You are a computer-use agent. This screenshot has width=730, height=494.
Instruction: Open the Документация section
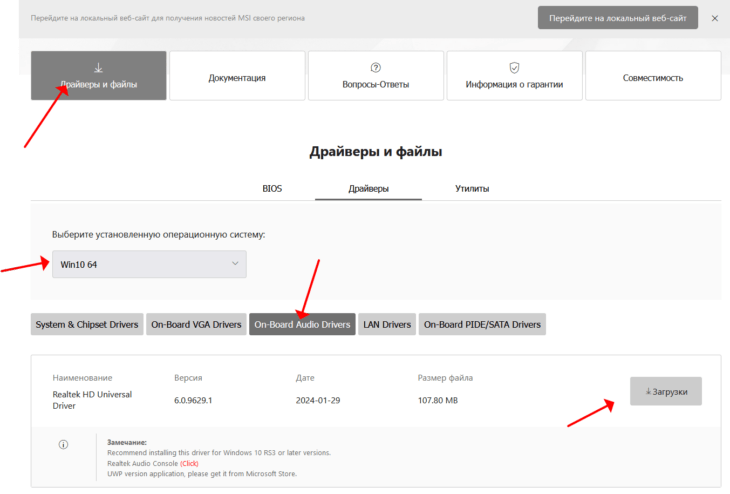click(x=237, y=75)
